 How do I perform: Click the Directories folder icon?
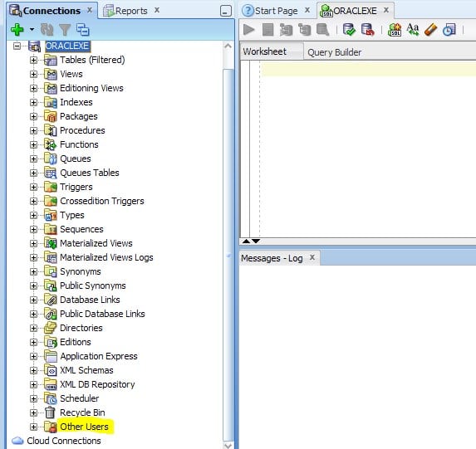pyautogui.click(x=51, y=328)
